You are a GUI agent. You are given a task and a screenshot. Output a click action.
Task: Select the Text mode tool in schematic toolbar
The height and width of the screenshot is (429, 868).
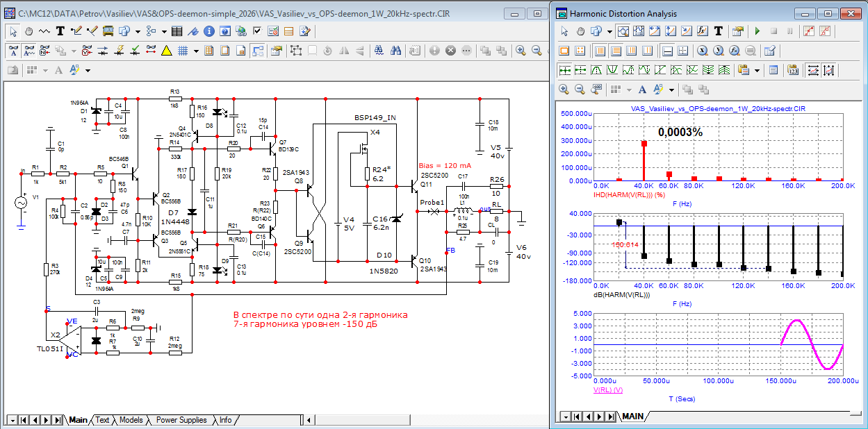click(60, 31)
